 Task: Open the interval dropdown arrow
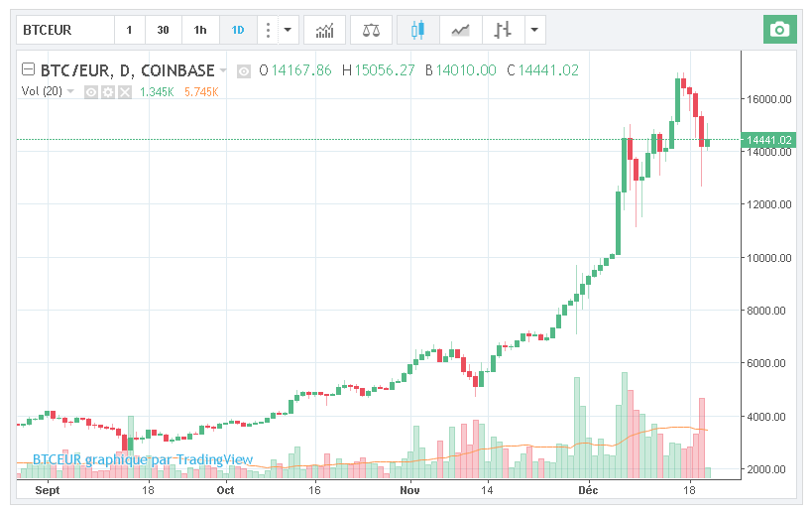(289, 30)
